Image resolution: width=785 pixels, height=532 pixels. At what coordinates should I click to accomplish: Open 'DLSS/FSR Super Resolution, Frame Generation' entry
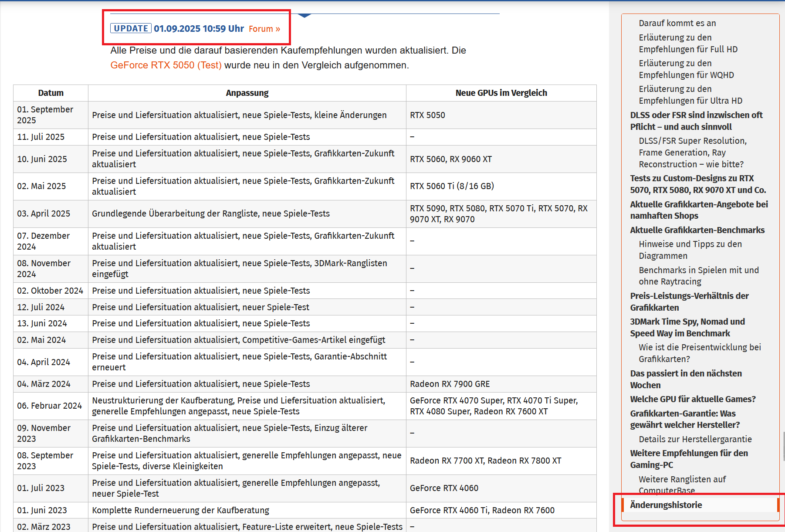click(693, 152)
